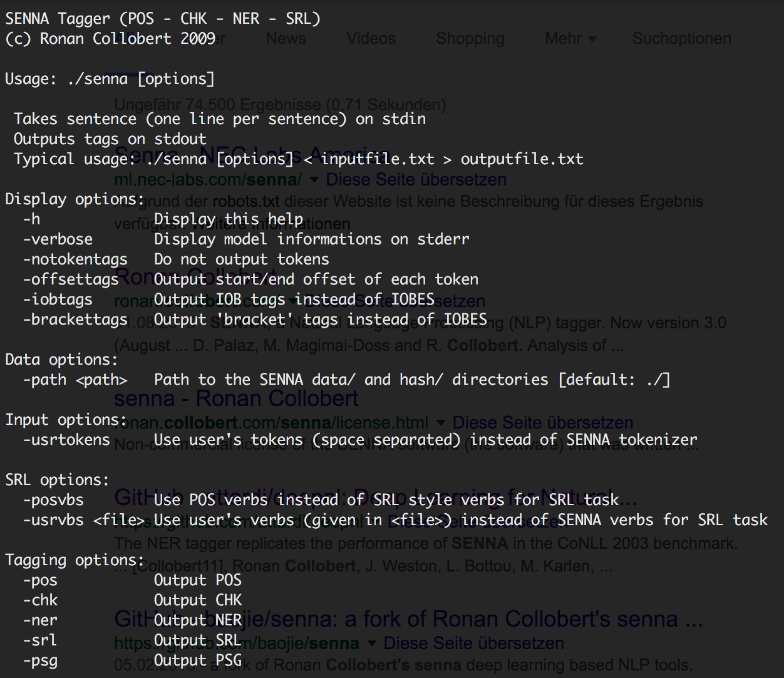This screenshot has height=678, width=784.
Task: Expand the dropdown beside the license.html URL
Action: tap(441, 422)
